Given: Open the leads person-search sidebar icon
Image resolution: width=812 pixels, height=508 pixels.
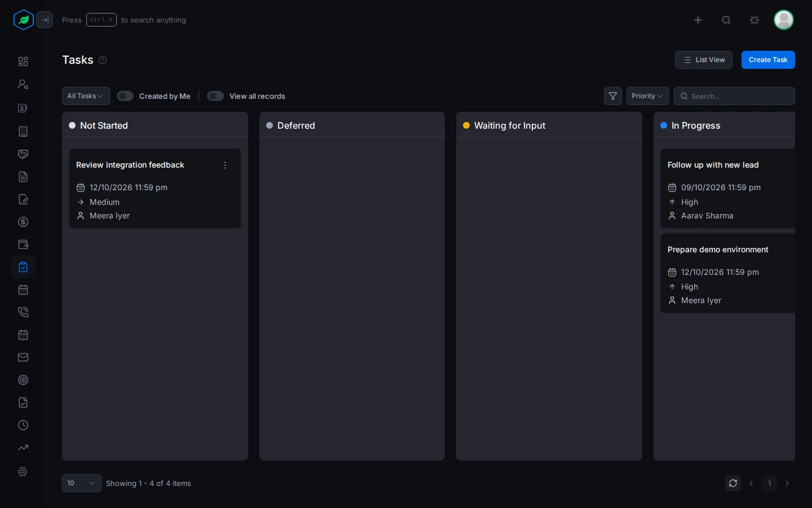Looking at the screenshot, I should click(23, 84).
